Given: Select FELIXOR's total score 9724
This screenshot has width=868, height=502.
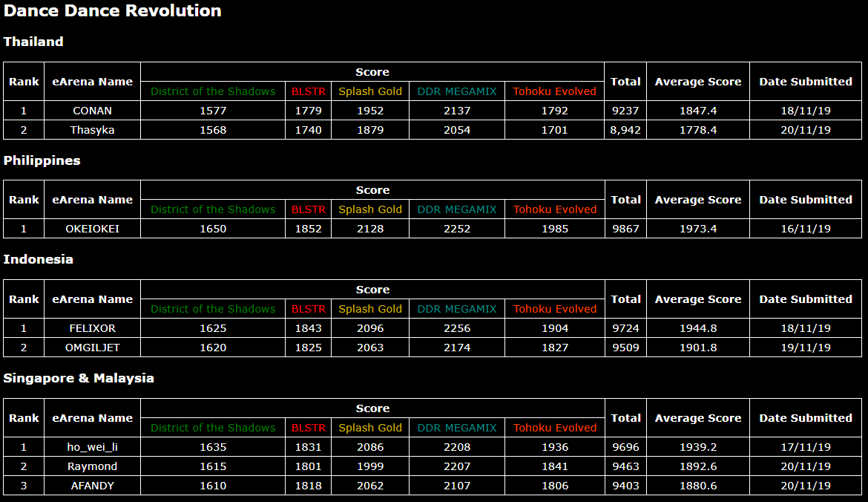Looking at the screenshot, I should point(625,328).
